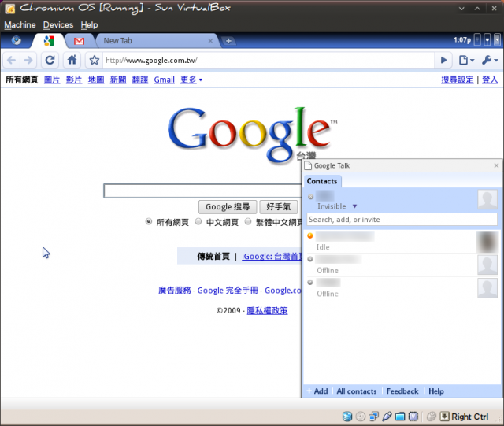Open a new tab with plus button

tap(228, 41)
